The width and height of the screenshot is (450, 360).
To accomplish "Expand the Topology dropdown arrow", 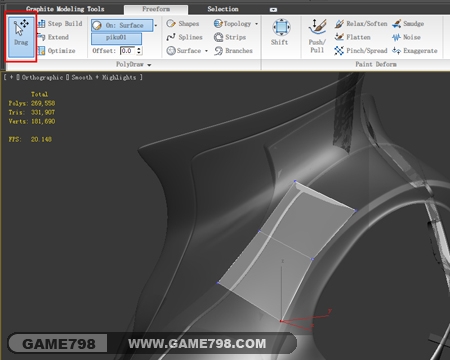I will click(256, 24).
